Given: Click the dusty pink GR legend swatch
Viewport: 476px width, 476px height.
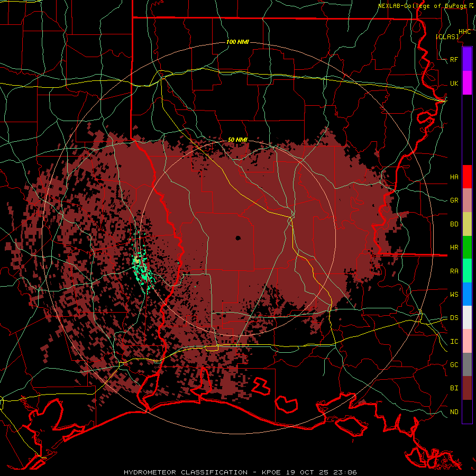Looking at the screenshot, I should click(467, 200).
